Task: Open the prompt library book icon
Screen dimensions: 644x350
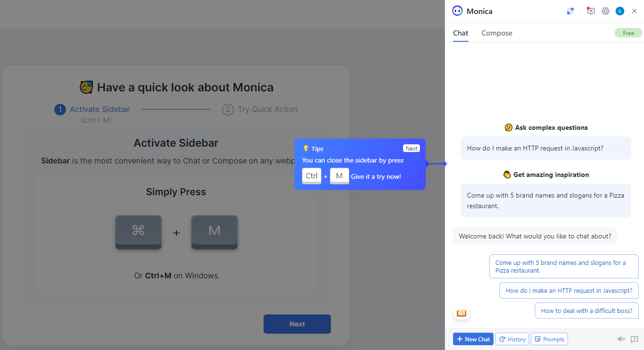Action: tap(462, 313)
